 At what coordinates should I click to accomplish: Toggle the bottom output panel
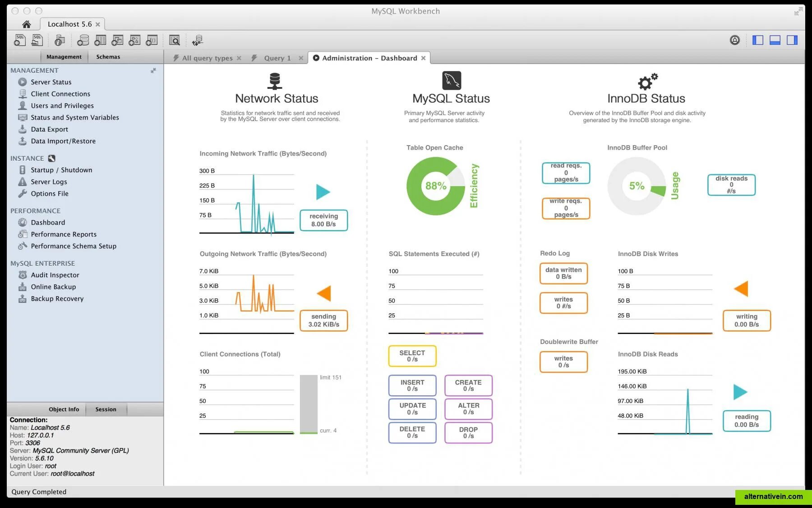tap(775, 40)
